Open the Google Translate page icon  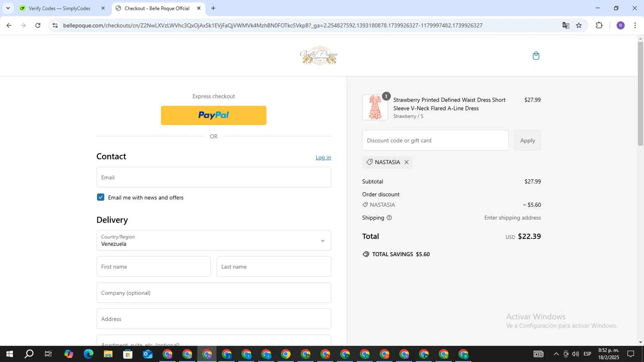565,25
